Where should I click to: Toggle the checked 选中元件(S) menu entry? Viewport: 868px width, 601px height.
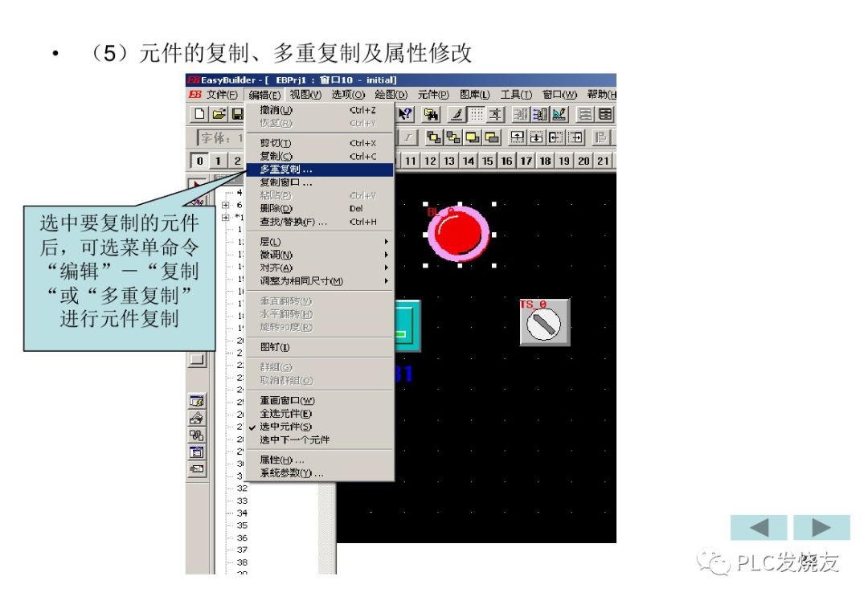pos(320,427)
